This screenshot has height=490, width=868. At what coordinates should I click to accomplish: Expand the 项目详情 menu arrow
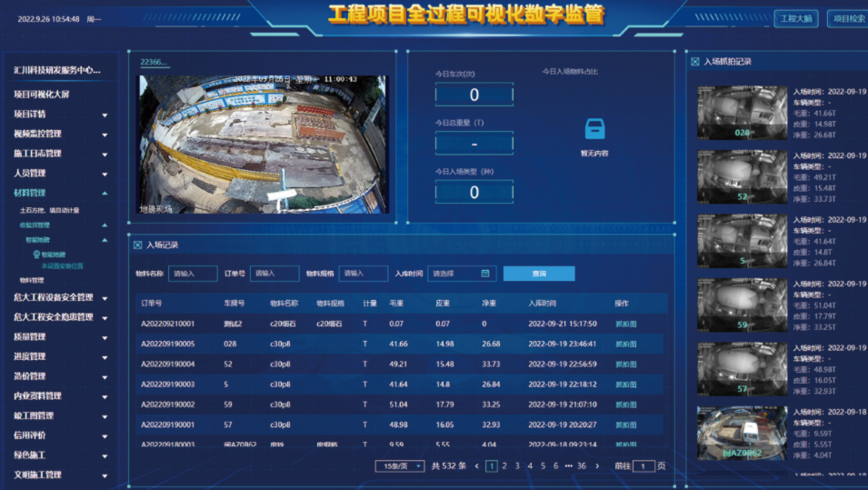click(x=105, y=115)
